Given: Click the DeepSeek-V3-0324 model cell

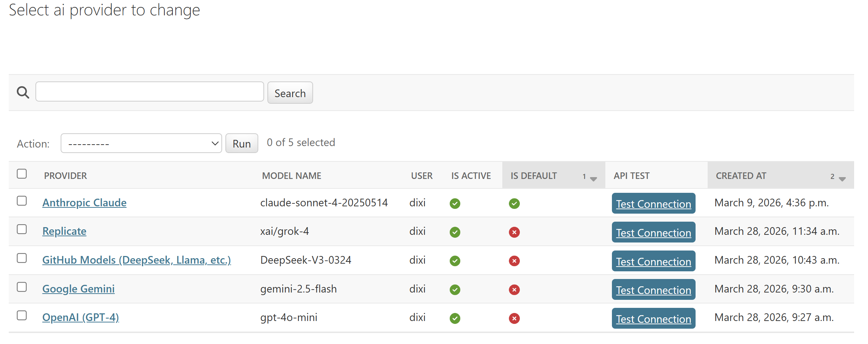Looking at the screenshot, I should (306, 260).
